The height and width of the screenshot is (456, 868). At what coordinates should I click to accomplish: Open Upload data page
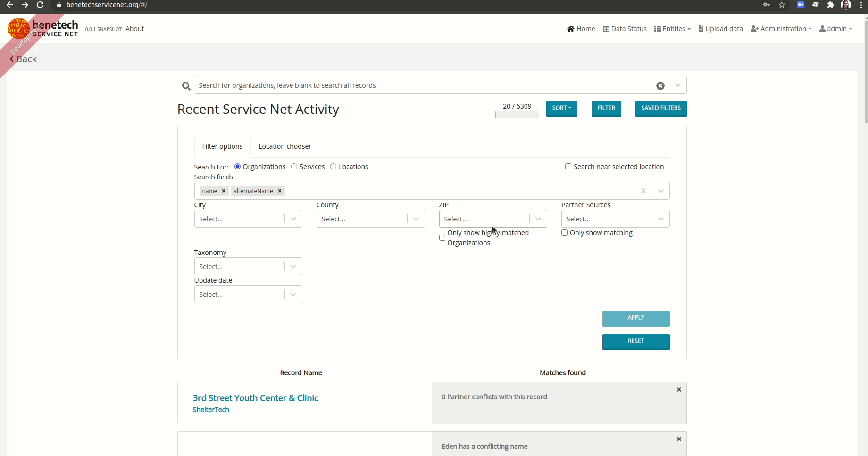click(720, 29)
